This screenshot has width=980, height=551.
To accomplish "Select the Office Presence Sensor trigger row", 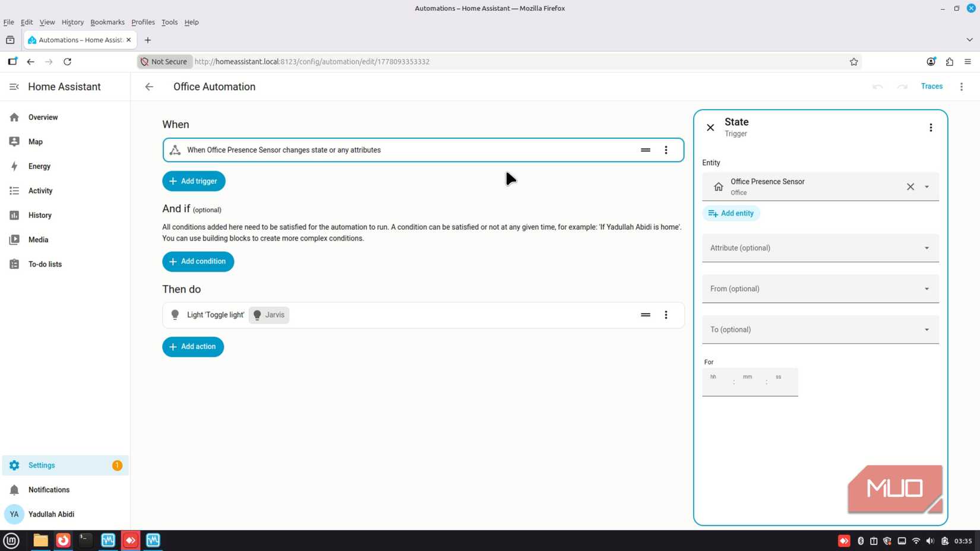I will tap(423, 150).
